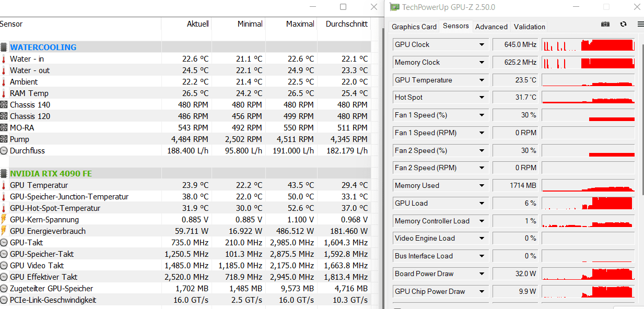
Task: Click the GPU-Z app icon in title bar
Action: [393, 7]
